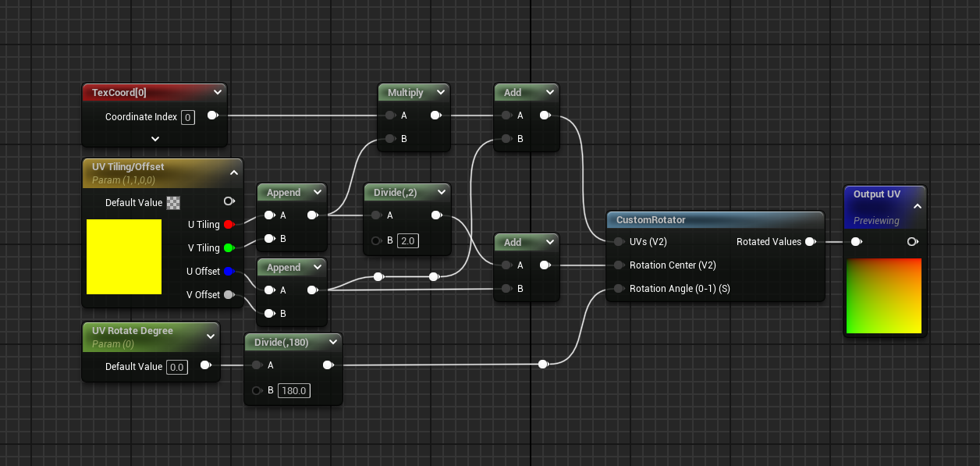This screenshot has width=980, height=466.
Task: Click the yellow UV Tiling/Offset preview swatch
Action: [124, 257]
